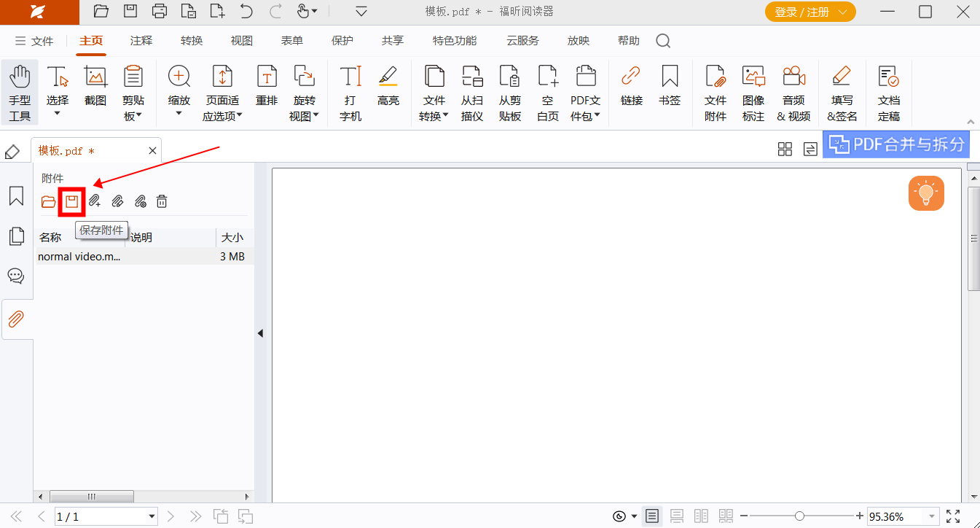Toggle fullscreen mode icon at bottom right

click(952, 516)
